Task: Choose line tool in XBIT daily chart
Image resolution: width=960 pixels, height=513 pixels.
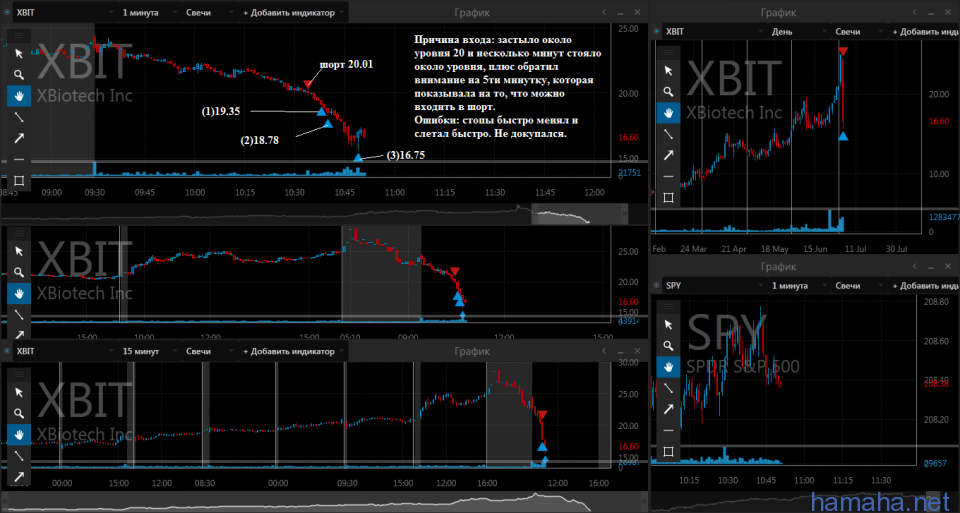Action: [669, 133]
